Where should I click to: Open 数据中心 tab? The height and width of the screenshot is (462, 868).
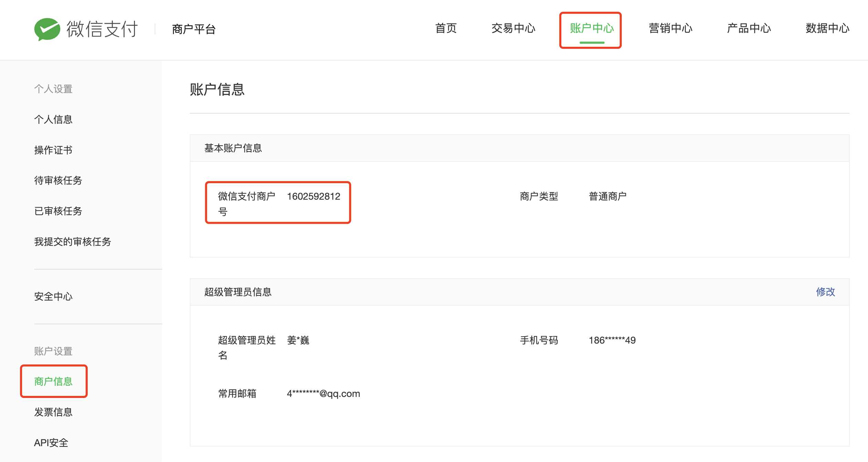pyautogui.click(x=827, y=28)
